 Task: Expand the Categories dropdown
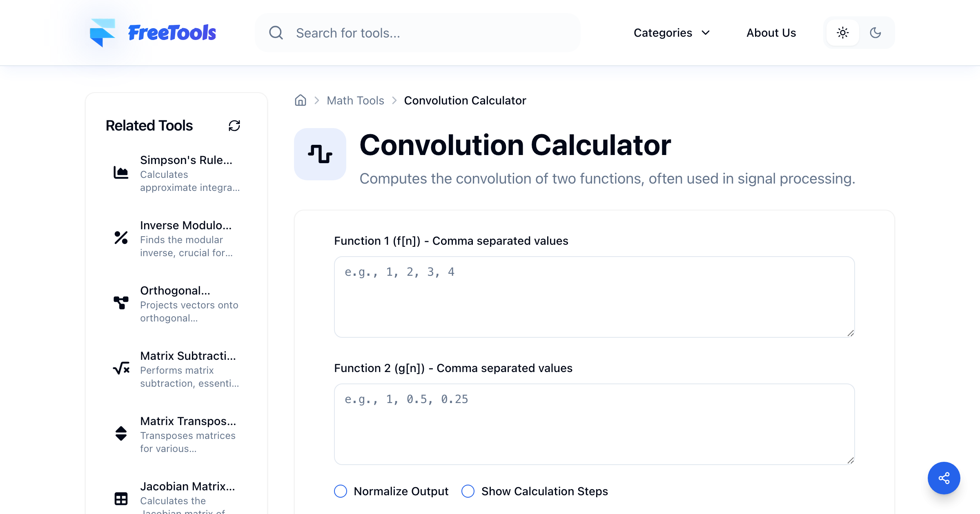click(672, 33)
